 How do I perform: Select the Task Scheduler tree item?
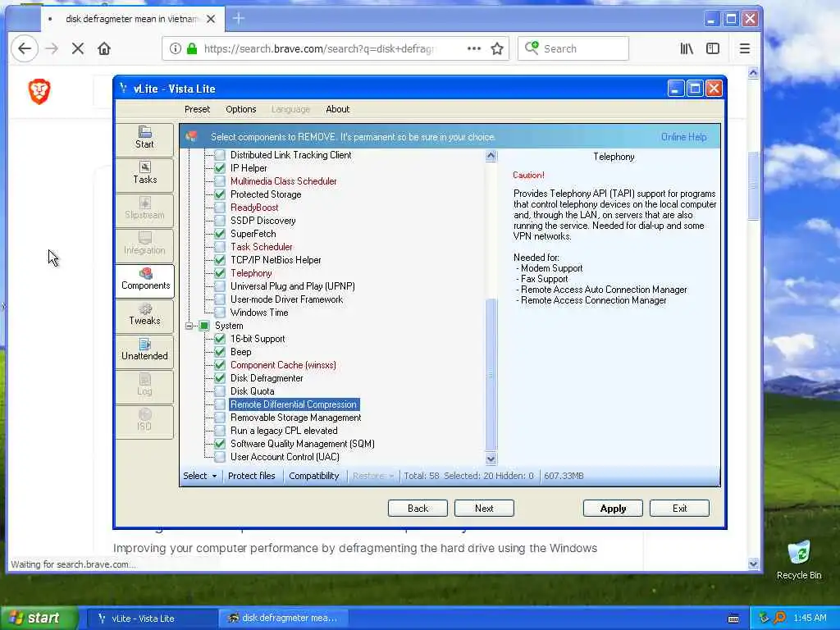(262, 247)
